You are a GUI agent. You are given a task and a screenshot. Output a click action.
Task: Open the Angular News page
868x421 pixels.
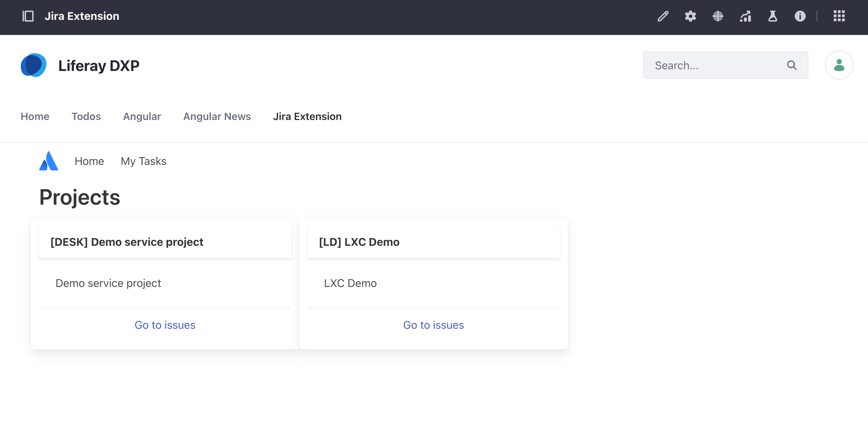coord(217,117)
